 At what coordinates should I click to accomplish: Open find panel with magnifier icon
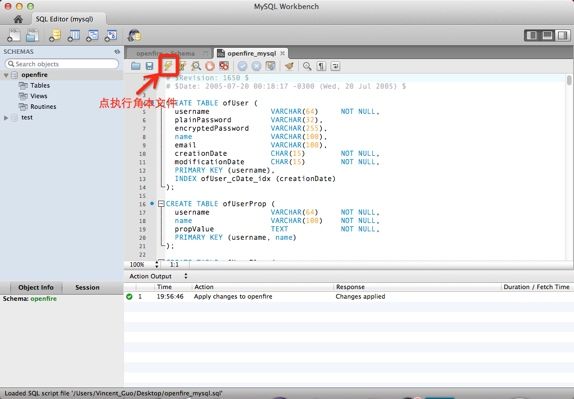(307, 66)
